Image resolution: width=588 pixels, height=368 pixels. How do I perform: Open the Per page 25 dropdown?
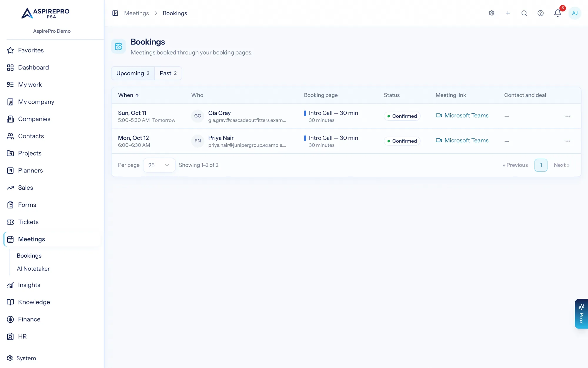click(x=159, y=165)
